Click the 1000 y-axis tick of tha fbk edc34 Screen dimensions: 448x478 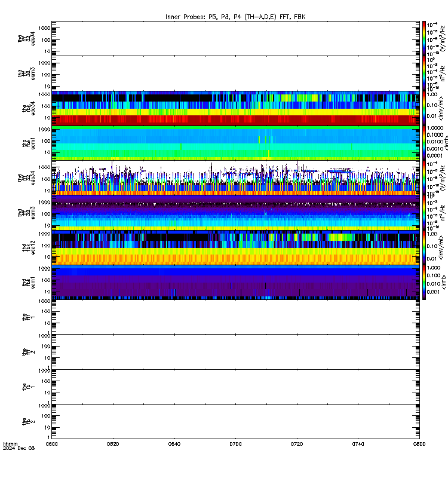(x=44, y=94)
